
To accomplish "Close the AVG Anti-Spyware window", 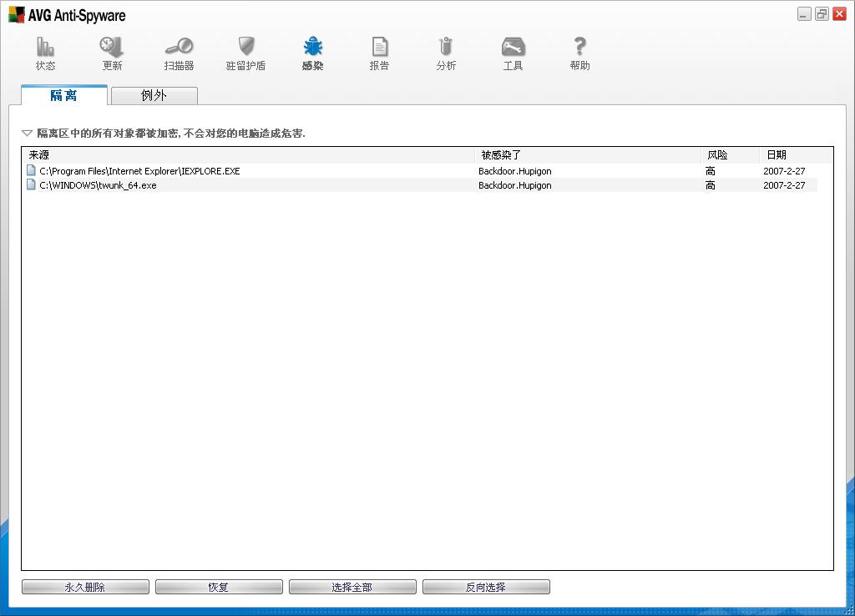I will point(839,14).
